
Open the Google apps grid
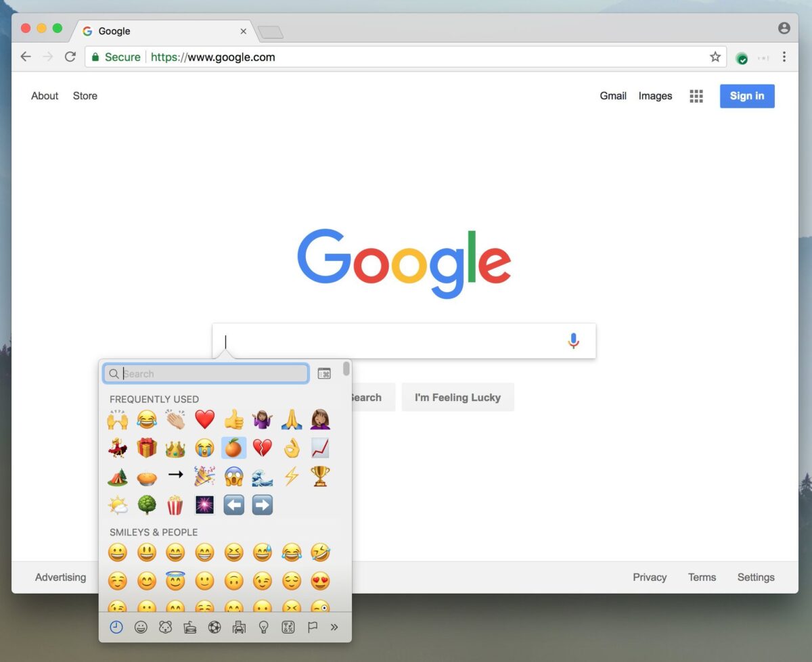(696, 96)
